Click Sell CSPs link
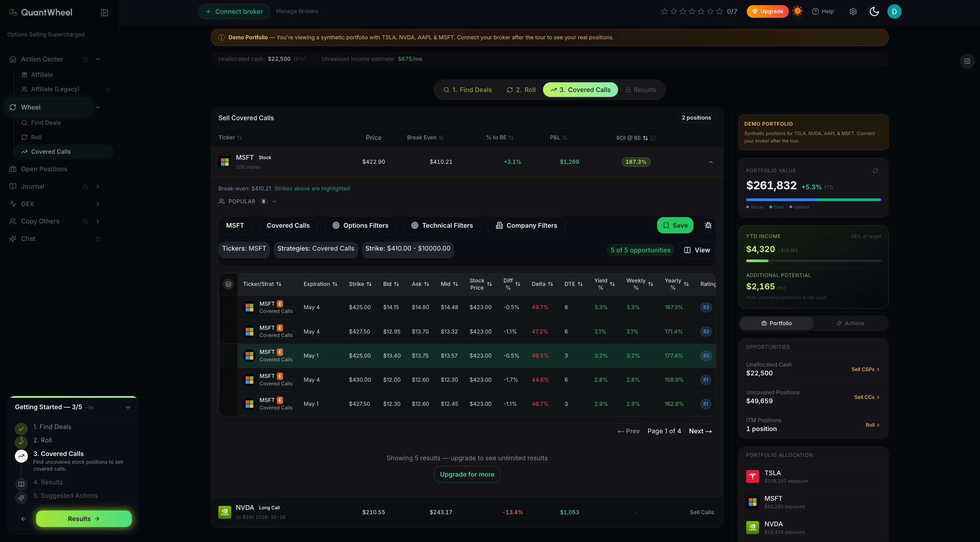 click(865, 369)
